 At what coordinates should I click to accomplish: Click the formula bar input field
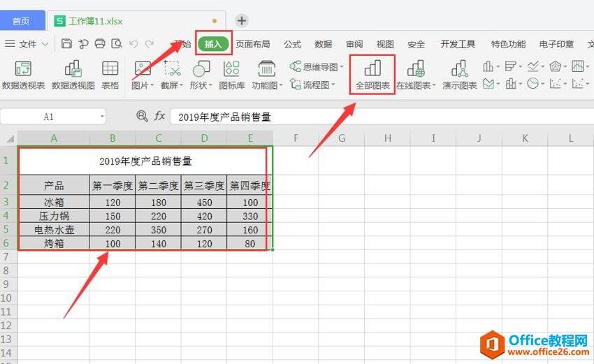click(x=382, y=117)
